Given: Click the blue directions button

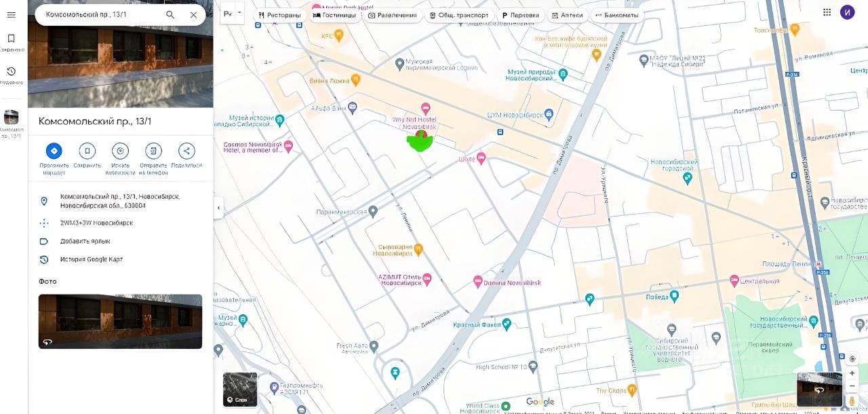Looking at the screenshot, I should (54, 151).
